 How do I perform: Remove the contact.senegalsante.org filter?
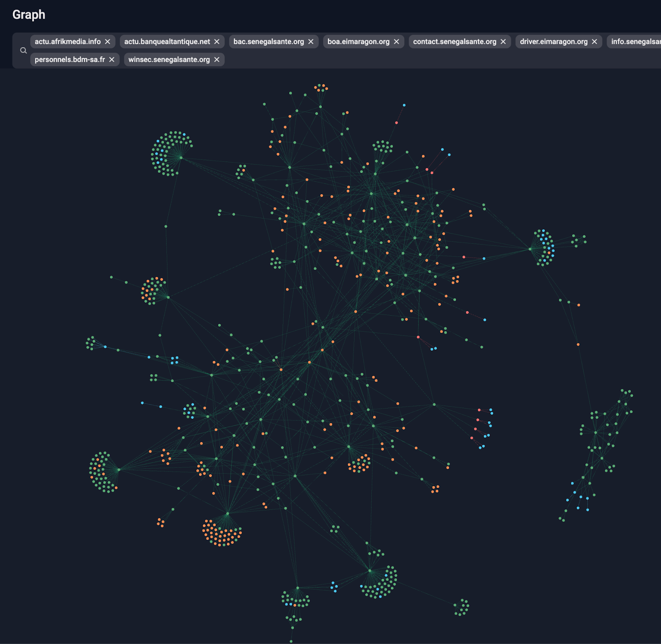click(503, 41)
